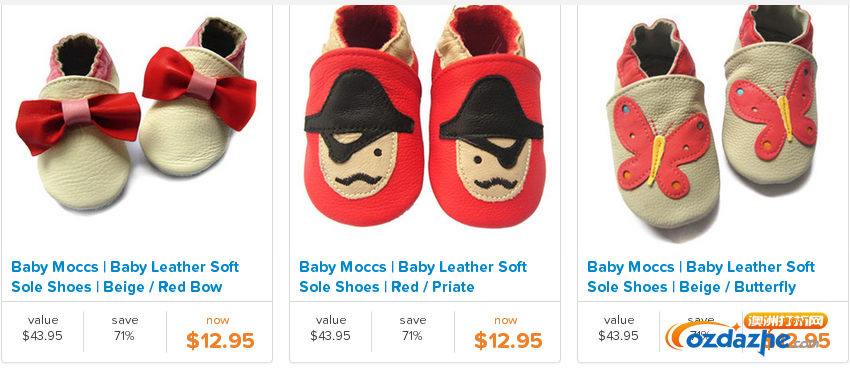The width and height of the screenshot is (850, 368).
Task: Click the $43.95 value on Priate card
Action: (x=330, y=336)
